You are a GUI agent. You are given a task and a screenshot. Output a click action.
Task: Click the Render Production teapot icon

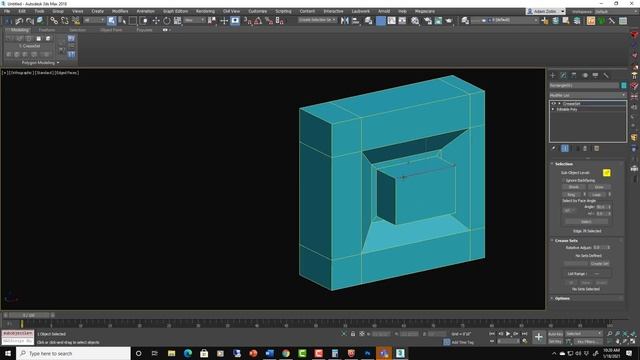pos(449,20)
